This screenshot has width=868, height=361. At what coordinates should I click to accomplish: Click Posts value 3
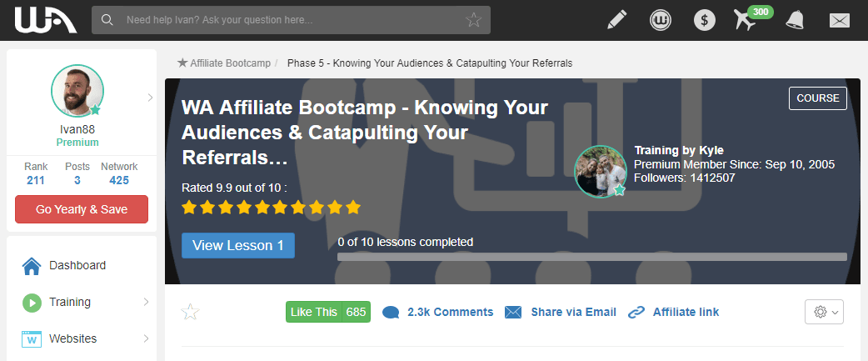pos(77,180)
